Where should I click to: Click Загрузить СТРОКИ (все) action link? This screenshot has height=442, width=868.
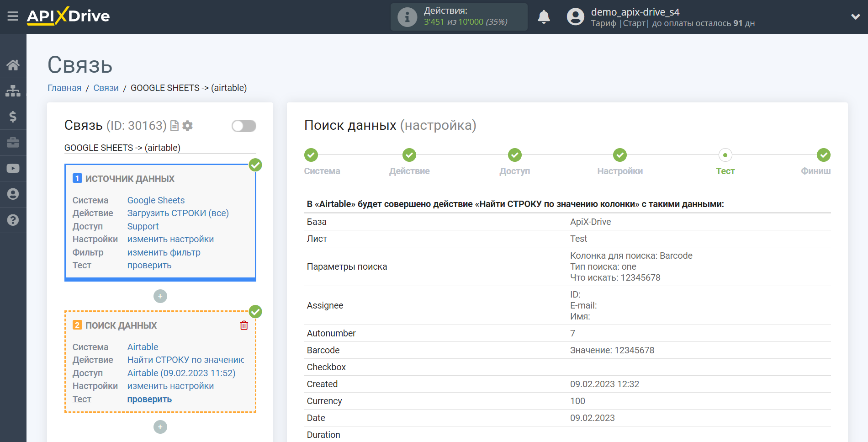[x=178, y=213]
